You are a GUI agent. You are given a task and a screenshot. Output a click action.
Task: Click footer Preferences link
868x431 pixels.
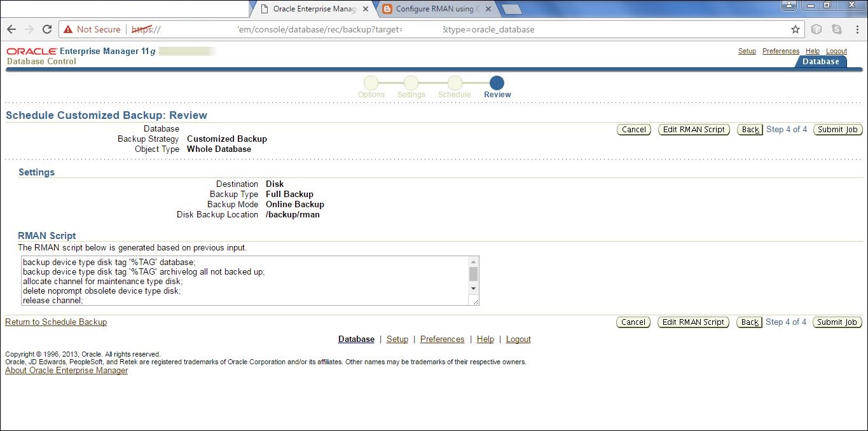point(442,339)
